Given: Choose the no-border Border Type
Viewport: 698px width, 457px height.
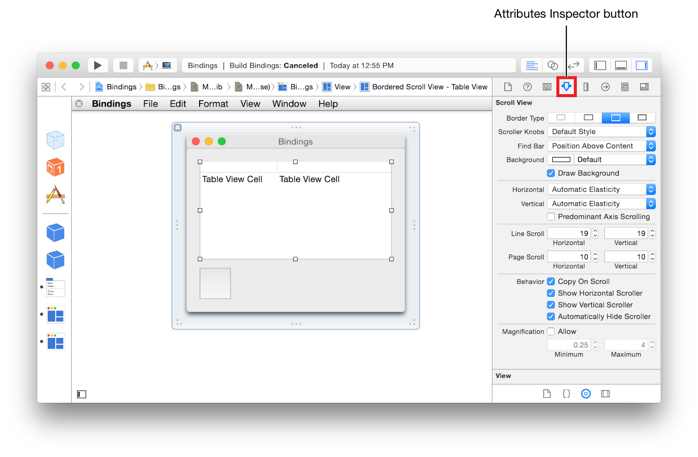Looking at the screenshot, I should pos(561,117).
